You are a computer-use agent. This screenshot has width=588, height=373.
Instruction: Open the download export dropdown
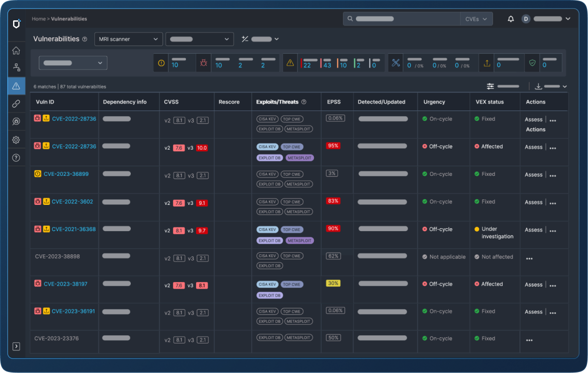coord(551,86)
